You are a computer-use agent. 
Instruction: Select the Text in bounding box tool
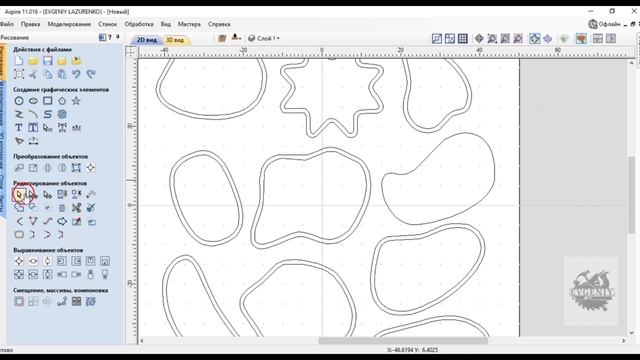(33, 128)
